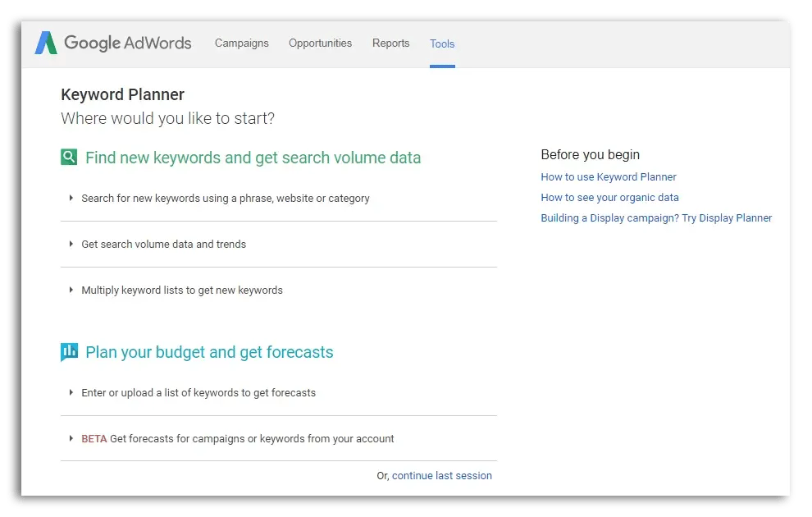Open "How to use Keyword Planner" link

pos(609,176)
